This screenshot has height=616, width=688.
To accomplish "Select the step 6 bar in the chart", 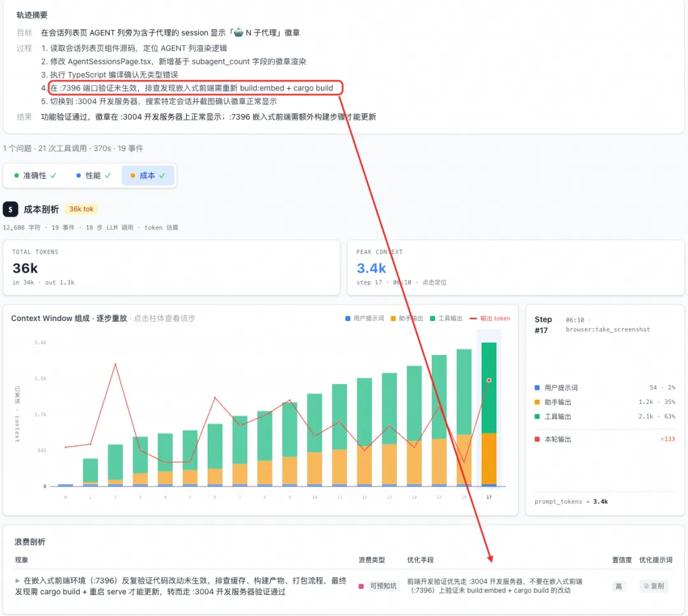I will click(215, 455).
